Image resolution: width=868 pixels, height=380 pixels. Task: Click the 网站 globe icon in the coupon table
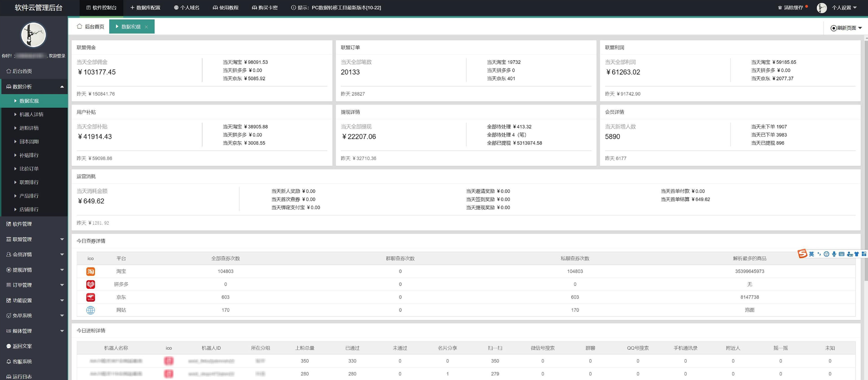tap(91, 310)
